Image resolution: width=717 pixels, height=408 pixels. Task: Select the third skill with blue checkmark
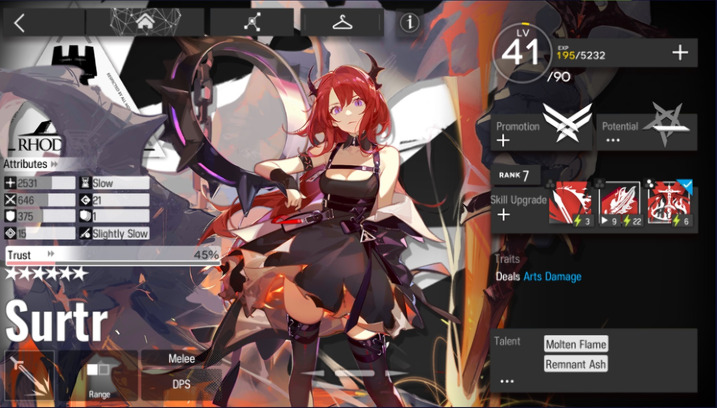tap(670, 203)
